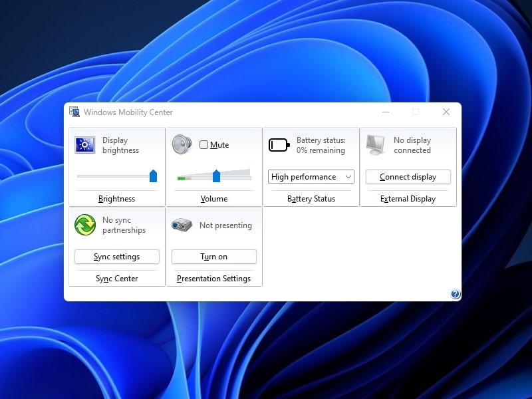Click the Sync Center tile label
Image resolution: width=532 pixels, height=399 pixels.
(x=117, y=279)
